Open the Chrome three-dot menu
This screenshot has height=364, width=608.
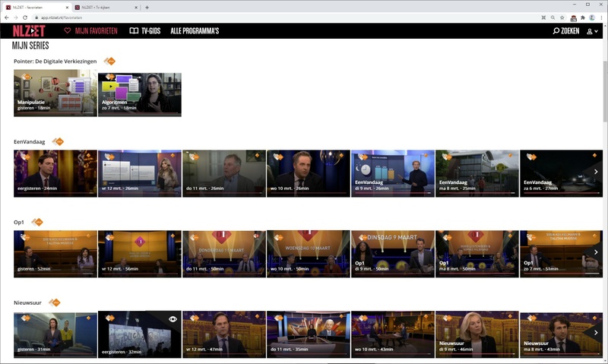[601, 17]
